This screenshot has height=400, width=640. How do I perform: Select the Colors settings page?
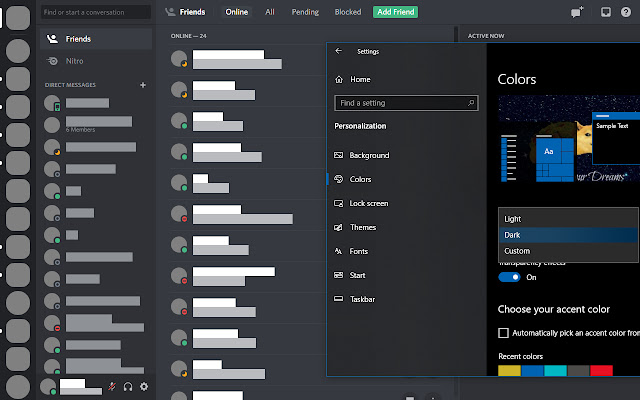click(x=353, y=179)
